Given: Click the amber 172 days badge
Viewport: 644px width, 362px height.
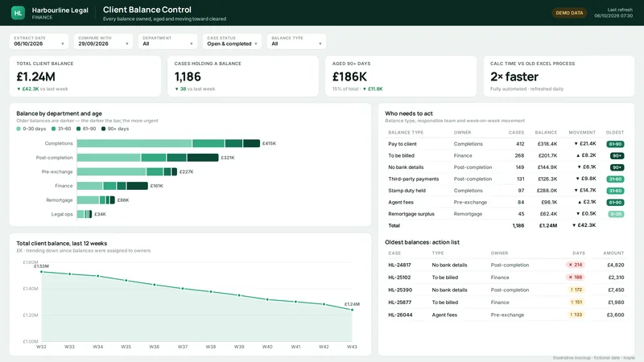Looking at the screenshot, I should [576, 290].
